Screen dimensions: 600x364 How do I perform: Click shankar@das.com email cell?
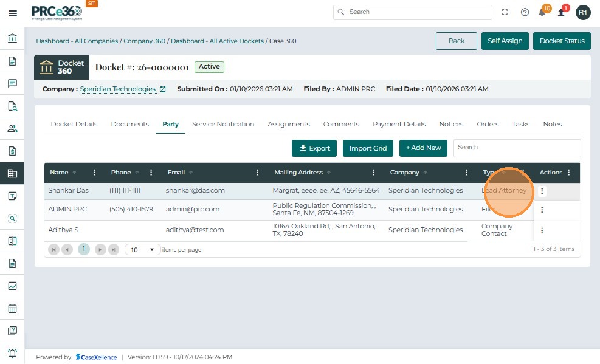click(x=195, y=190)
